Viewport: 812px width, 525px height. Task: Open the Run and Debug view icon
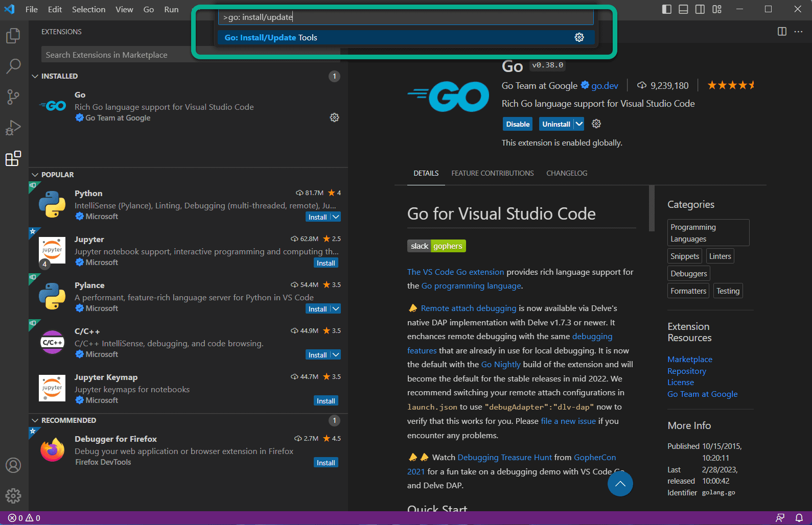13,127
